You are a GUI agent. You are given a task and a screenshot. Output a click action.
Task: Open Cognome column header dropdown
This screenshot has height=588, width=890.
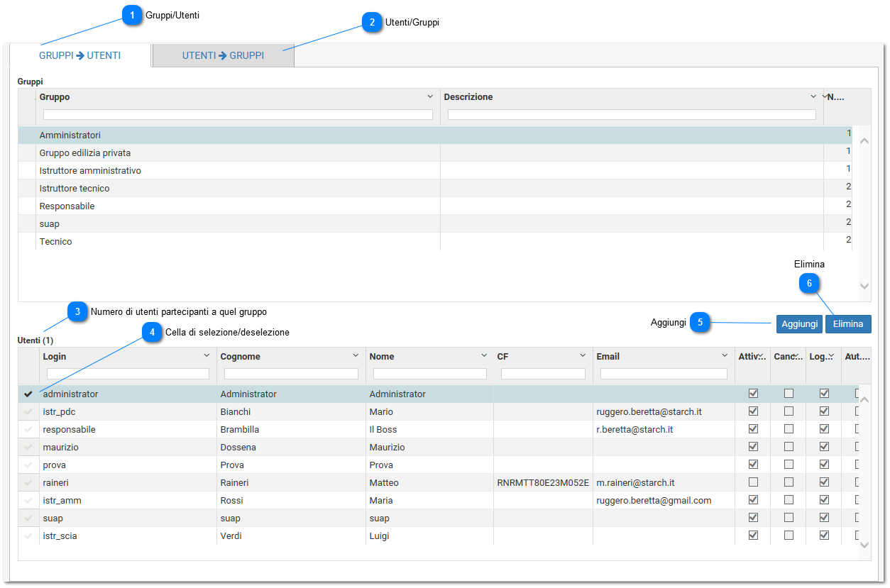pyautogui.click(x=356, y=355)
